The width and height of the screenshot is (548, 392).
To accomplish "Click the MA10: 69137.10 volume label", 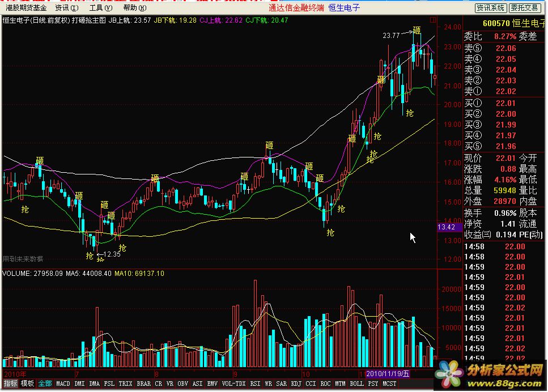I will click(139, 273).
